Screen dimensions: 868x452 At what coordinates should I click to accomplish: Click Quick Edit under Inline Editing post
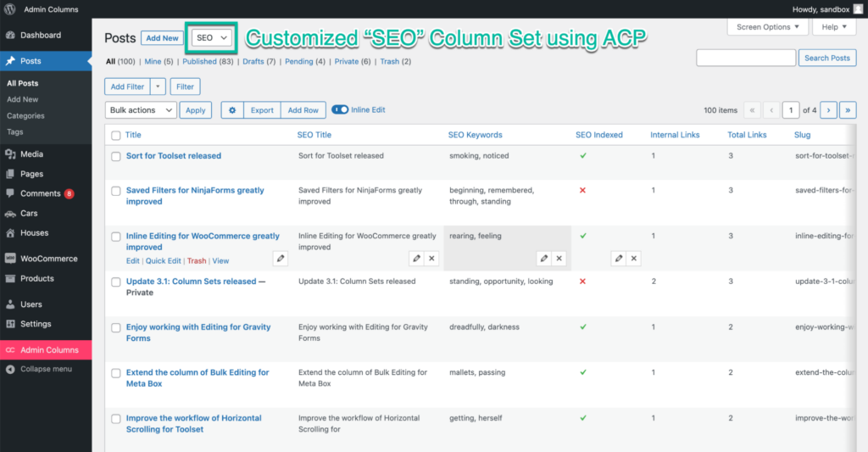(x=164, y=261)
